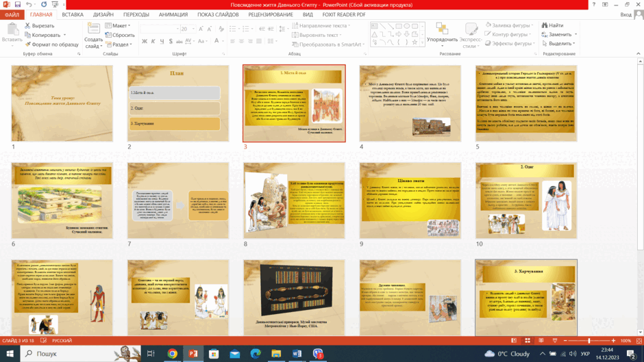Image resolution: width=644 pixels, height=362 pixels.
Task: Collapse the ribbon with chevron arrow
Action: click(639, 54)
